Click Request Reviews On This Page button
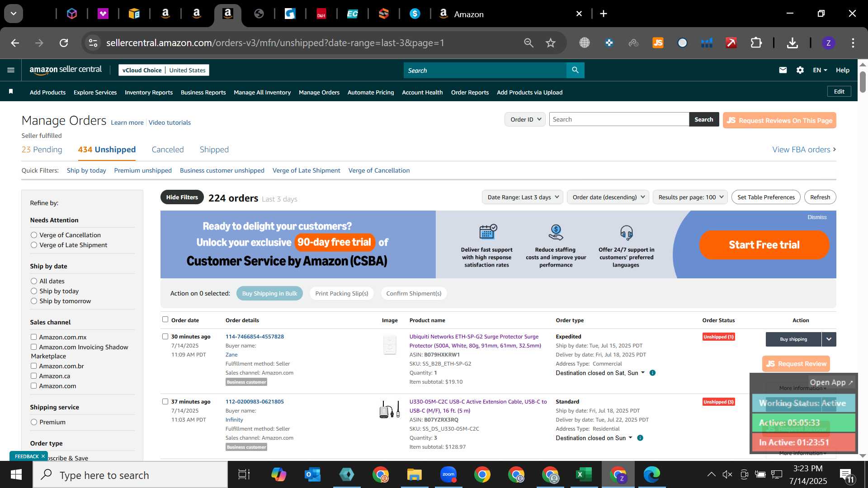 779,120
